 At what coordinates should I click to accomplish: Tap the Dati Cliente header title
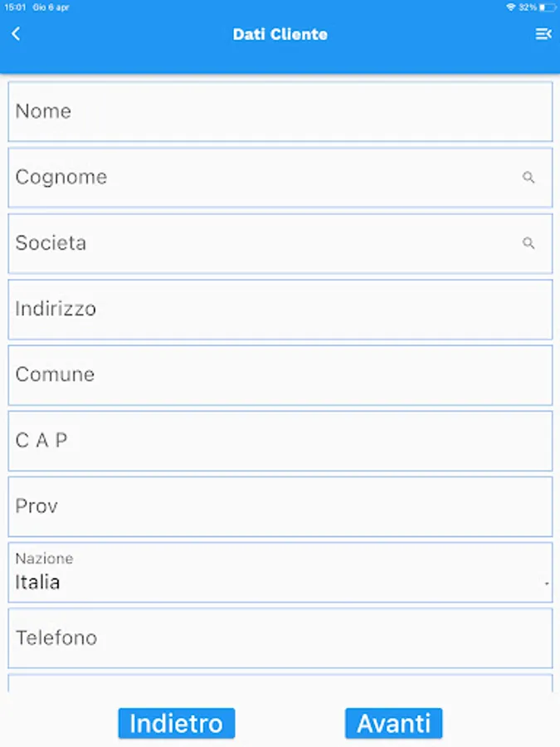[280, 34]
